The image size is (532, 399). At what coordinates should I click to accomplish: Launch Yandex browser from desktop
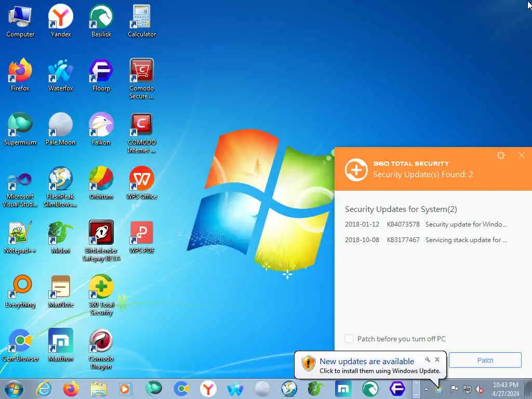(x=61, y=21)
